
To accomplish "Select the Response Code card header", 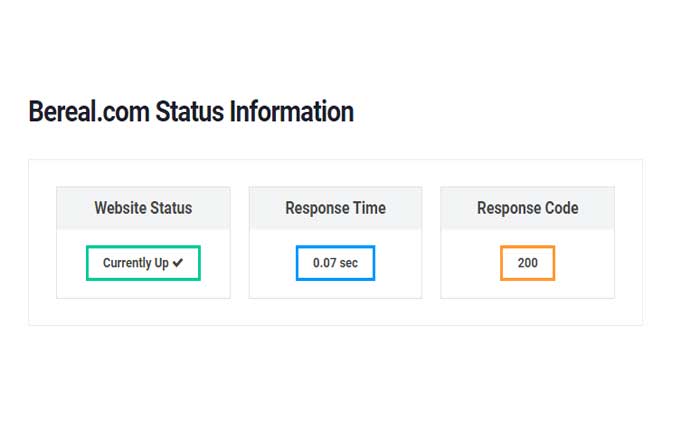I will coord(527,208).
